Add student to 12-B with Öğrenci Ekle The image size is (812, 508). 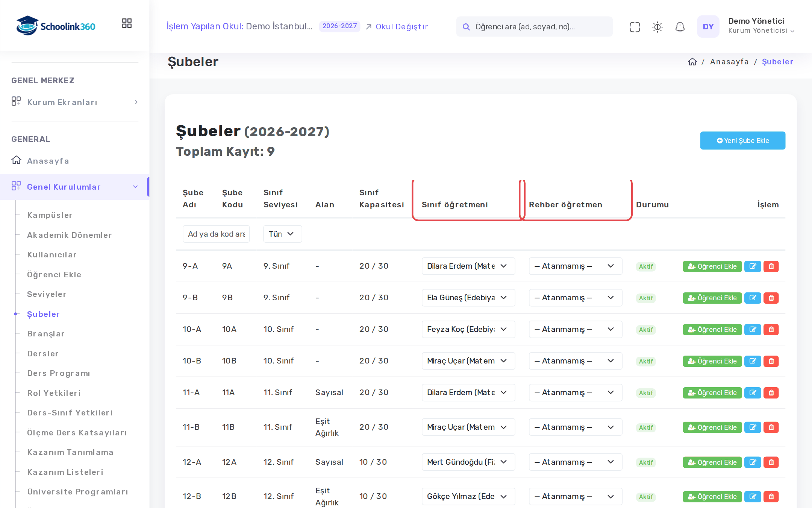pyautogui.click(x=712, y=497)
